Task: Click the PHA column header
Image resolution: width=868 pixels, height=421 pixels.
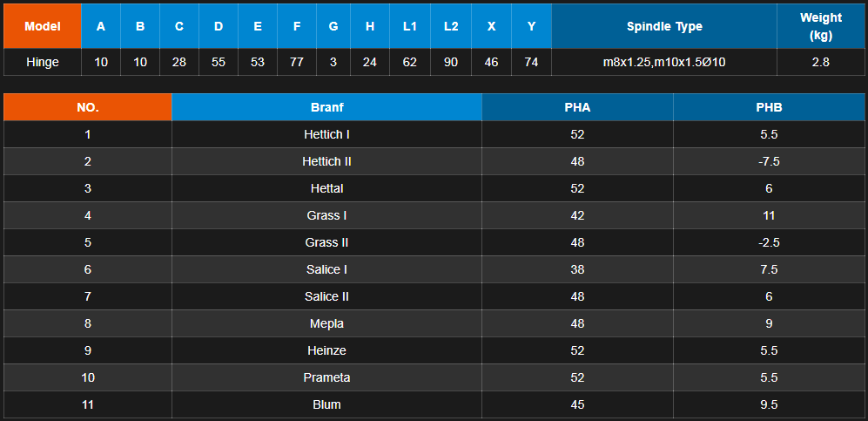Action: coord(577,107)
